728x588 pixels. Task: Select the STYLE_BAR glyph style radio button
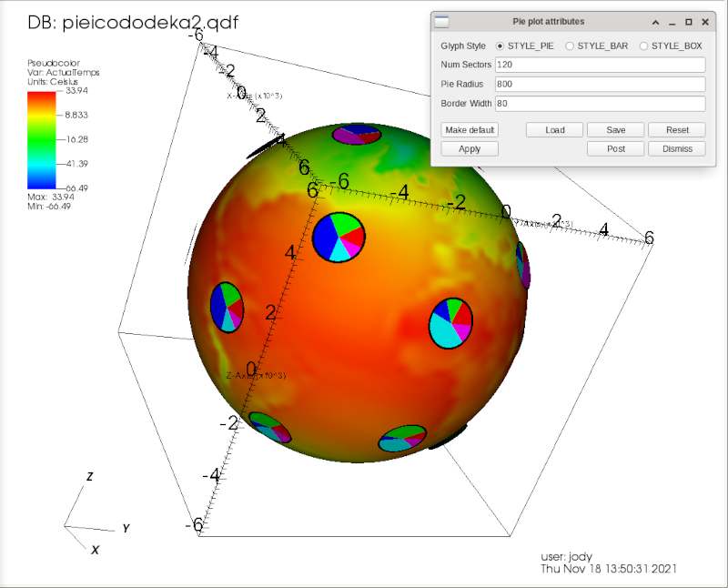[x=570, y=46]
